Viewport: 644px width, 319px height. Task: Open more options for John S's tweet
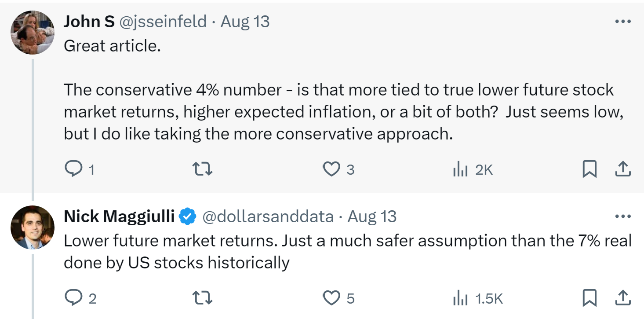[x=623, y=22]
